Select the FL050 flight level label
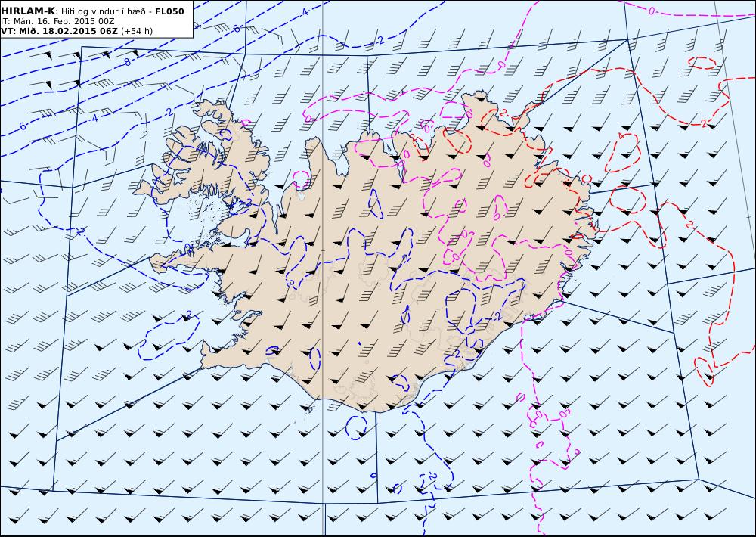The width and height of the screenshot is (756, 537). 169,11
